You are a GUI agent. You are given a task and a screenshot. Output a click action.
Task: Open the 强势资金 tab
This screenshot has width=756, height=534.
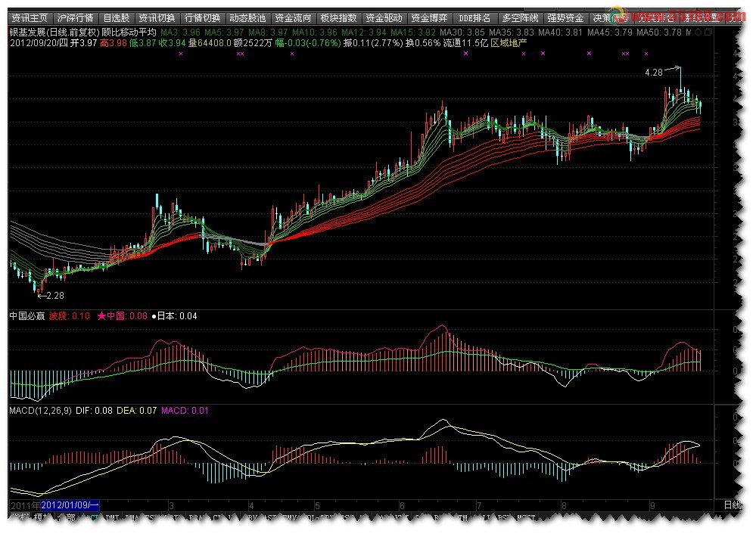565,18
